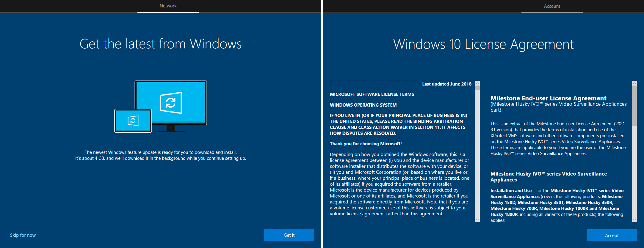Click the large monitor update icon
The height and width of the screenshot is (248, 644).
tap(171, 103)
